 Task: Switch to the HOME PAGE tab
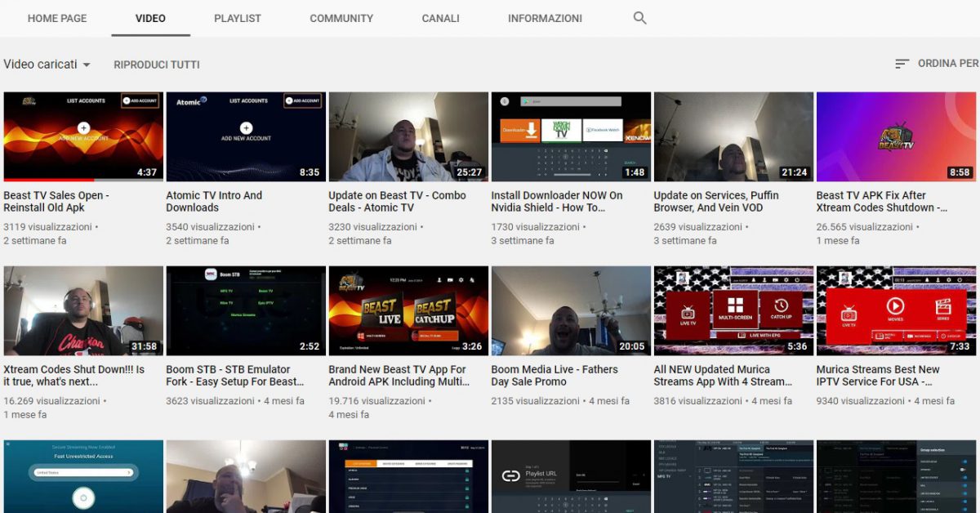(x=57, y=18)
